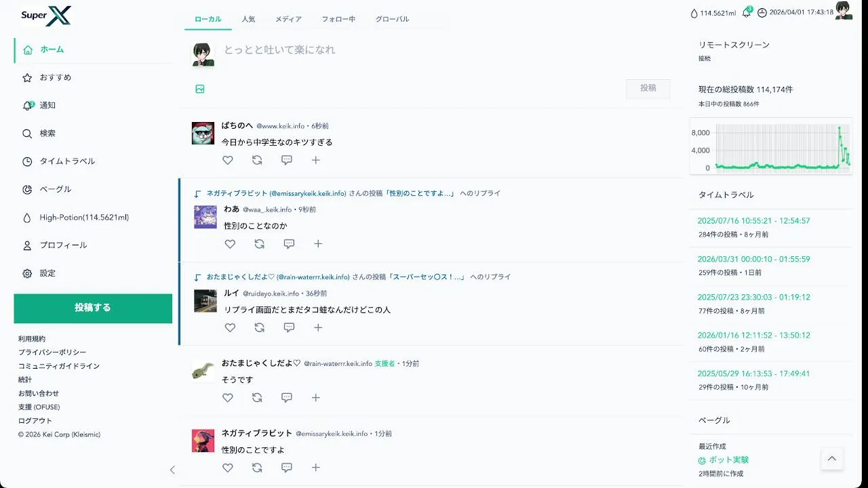Attach an image with the composer picture icon

(200, 89)
